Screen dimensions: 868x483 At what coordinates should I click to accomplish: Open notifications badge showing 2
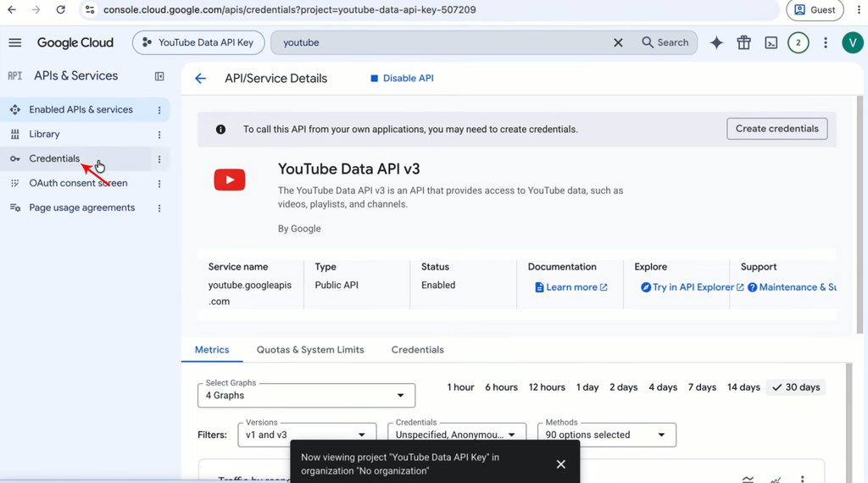point(798,42)
